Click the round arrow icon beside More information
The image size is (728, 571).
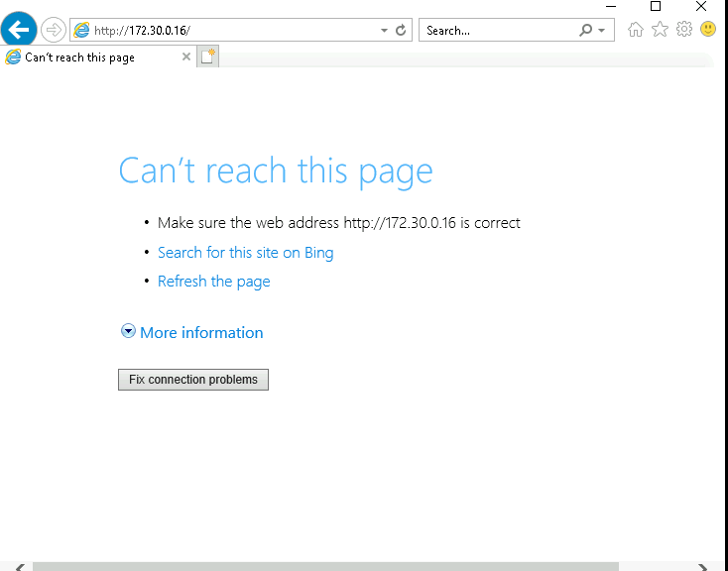[x=128, y=331]
